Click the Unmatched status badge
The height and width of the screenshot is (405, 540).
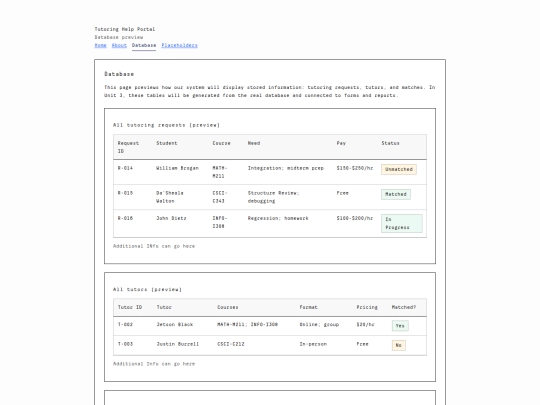(x=399, y=169)
